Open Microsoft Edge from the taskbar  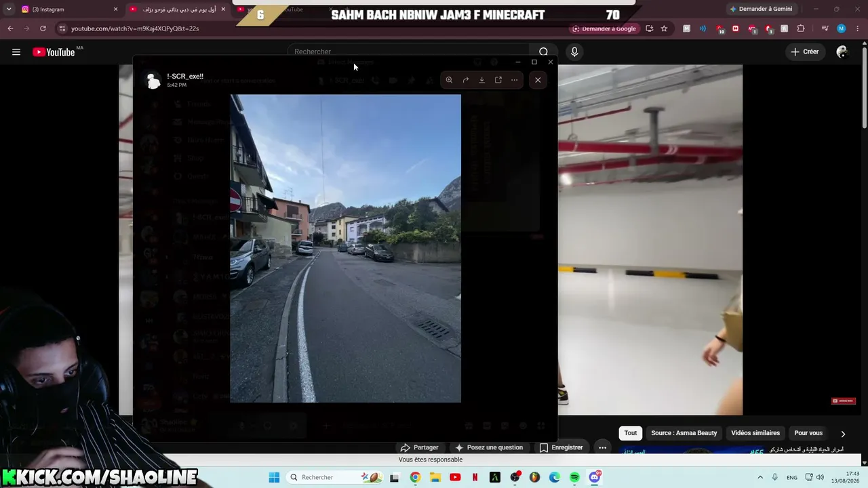(x=555, y=477)
